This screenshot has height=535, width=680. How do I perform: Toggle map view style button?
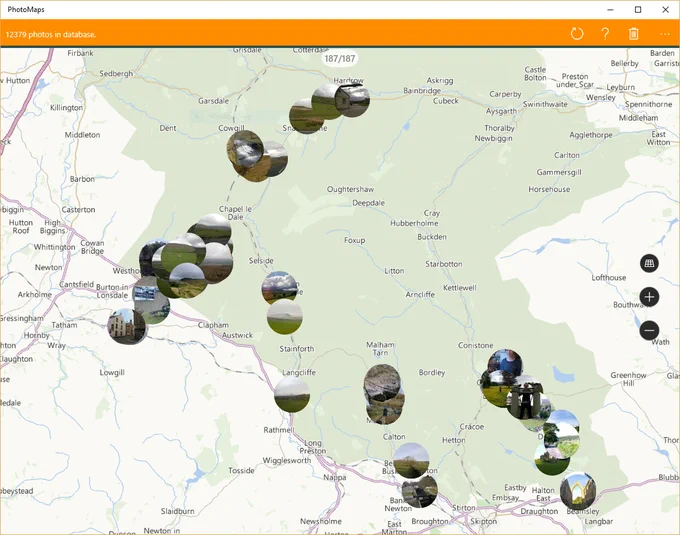click(x=649, y=263)
